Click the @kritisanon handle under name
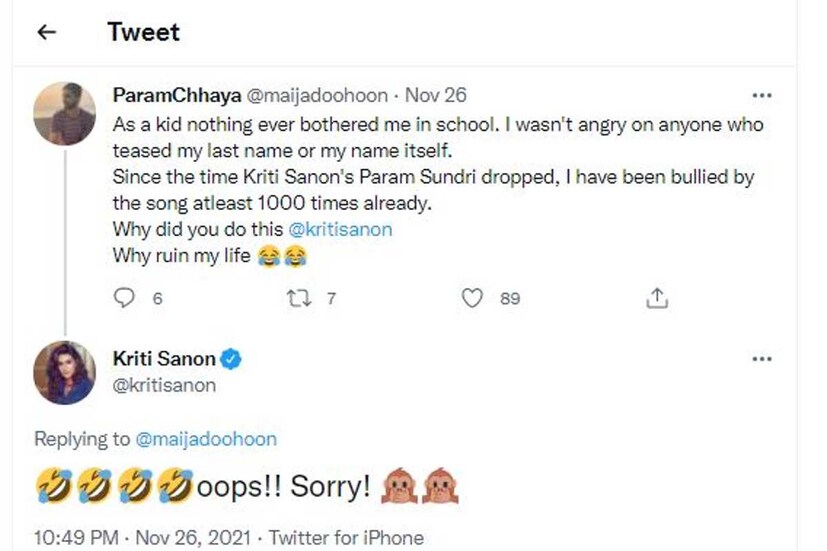The width and height of the screenshot is (827, 551). point(165,385)
